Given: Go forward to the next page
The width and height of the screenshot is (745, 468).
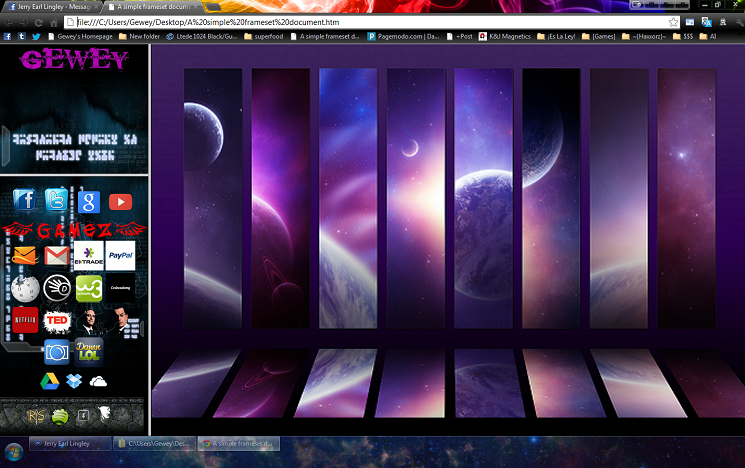Looking at the screenshot, I should click(x=24, y=22).
